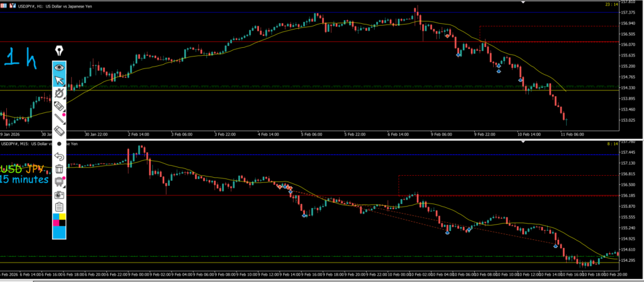
Task: Pick the yellow color swatch
Action: [x=63, y=217]
